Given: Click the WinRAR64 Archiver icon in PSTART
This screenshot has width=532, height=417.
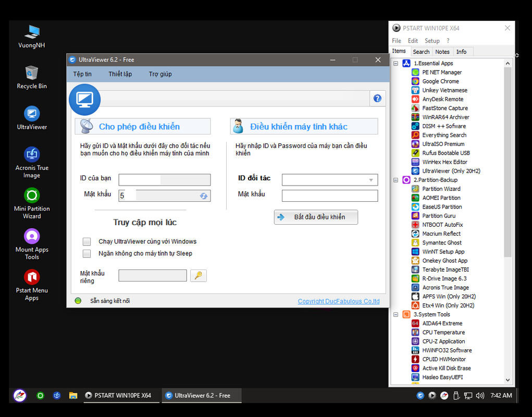Looking at the screenshot, I should coord(415,117).
